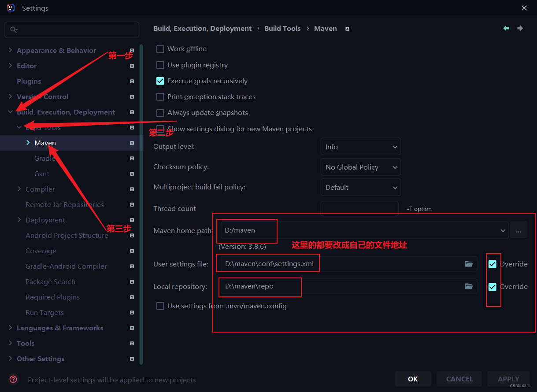Uncheck Override for Local repository
The height and width of the screenshot is (392, 537).
point(493,287)
